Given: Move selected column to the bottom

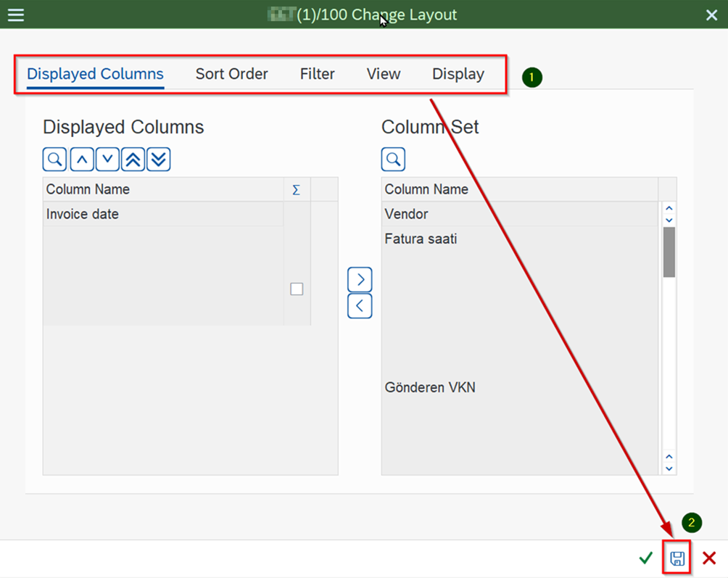Looking at the screenshot, I should pyautogui.click(x=158, y=159).
